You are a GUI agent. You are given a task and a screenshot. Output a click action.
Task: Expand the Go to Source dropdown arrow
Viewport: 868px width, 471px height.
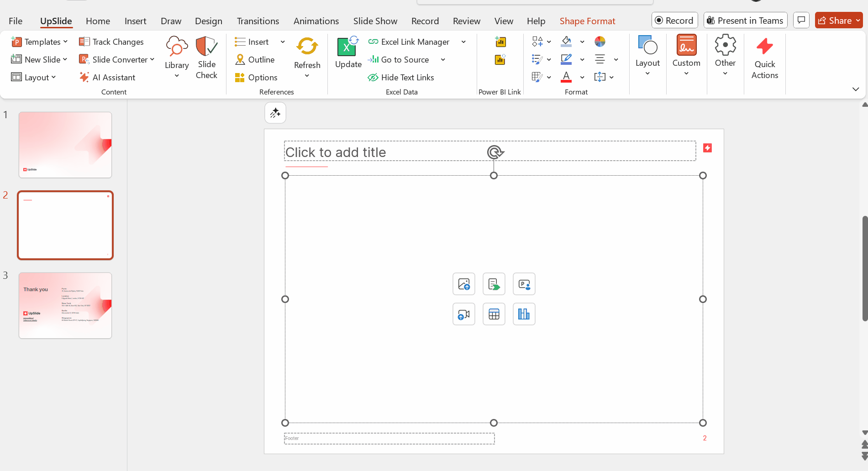click(443, 60)
